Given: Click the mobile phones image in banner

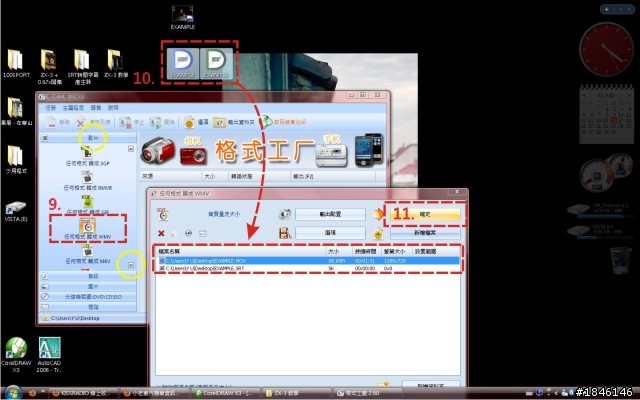Looking at the screenshot, I should [369, 149].
